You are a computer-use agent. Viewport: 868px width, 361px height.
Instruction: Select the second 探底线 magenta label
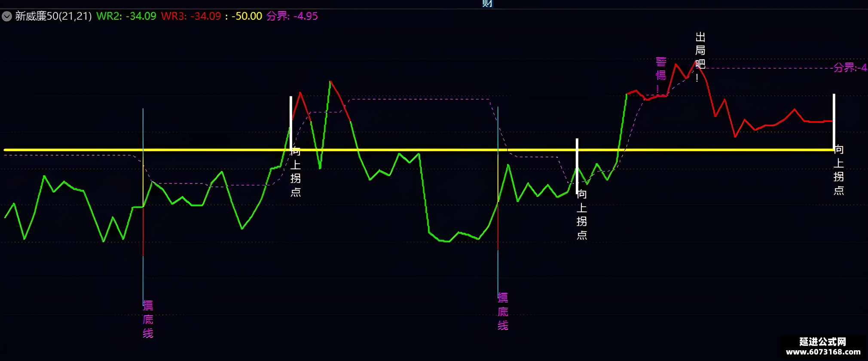(x=503, y=312)
